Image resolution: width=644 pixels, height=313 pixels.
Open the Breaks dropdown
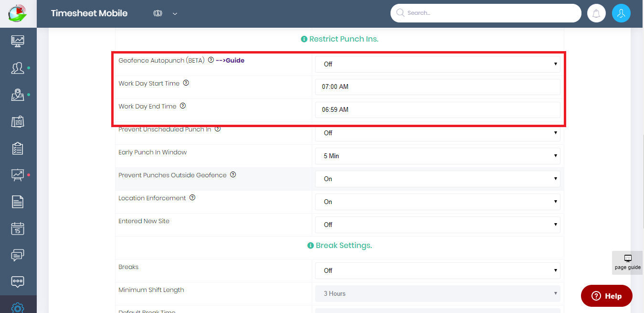pos(437,270)
